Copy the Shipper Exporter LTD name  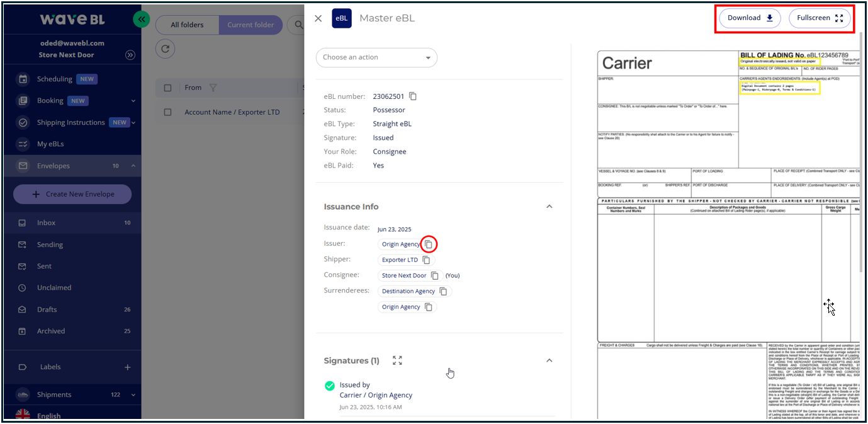(x=426, y=260)
